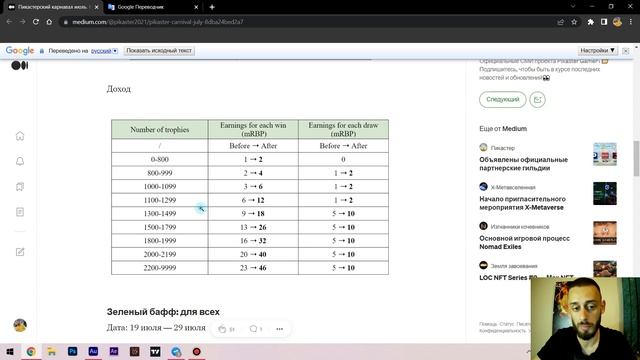
Task: Open the reading lists bookmark icon
Action: tap(20, 187)
